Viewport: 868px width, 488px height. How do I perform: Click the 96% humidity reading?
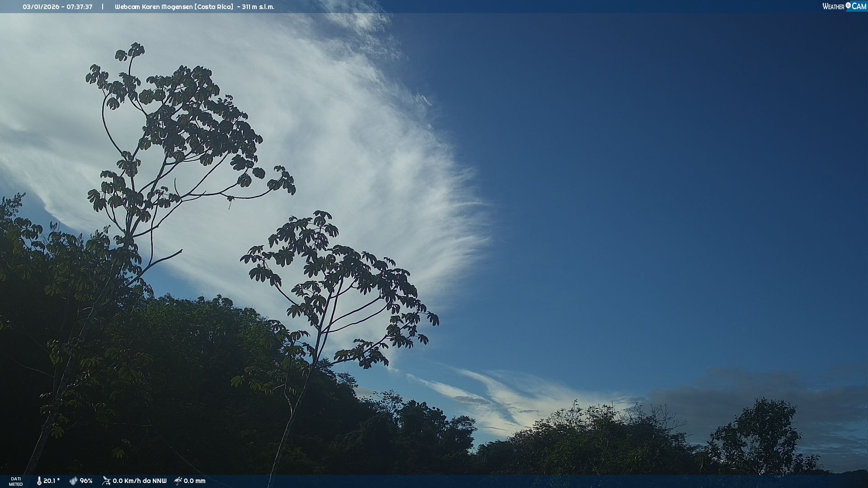(x=86, y=481)
